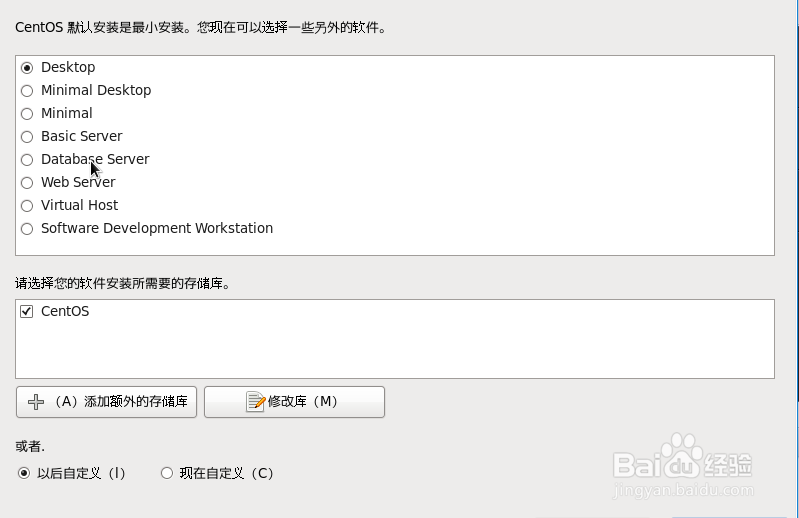Select the Desktop installation option
Viewport: 799px width, 518px height.
click(27, 68)
